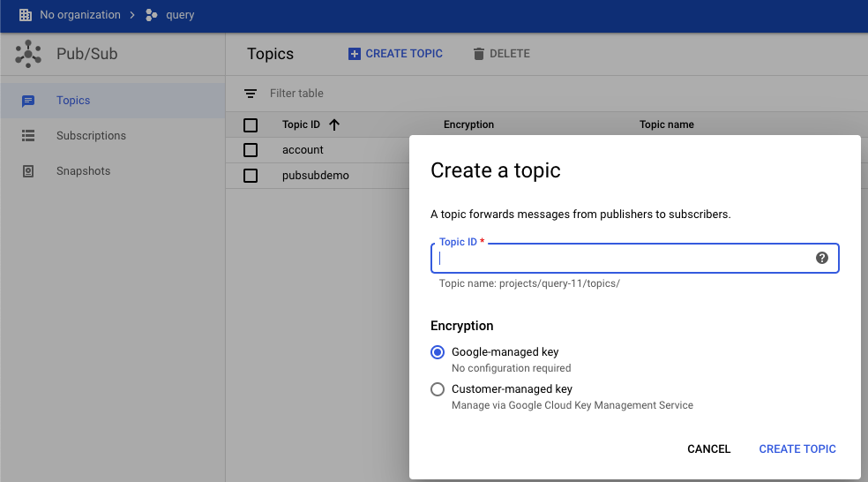868x482 pixels.
Task: Click the Customer-managed key label
Action: click(x=512, y=389)
